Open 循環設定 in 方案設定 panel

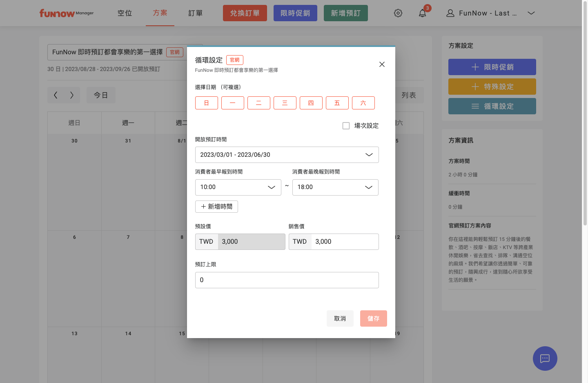coord(492,106)
